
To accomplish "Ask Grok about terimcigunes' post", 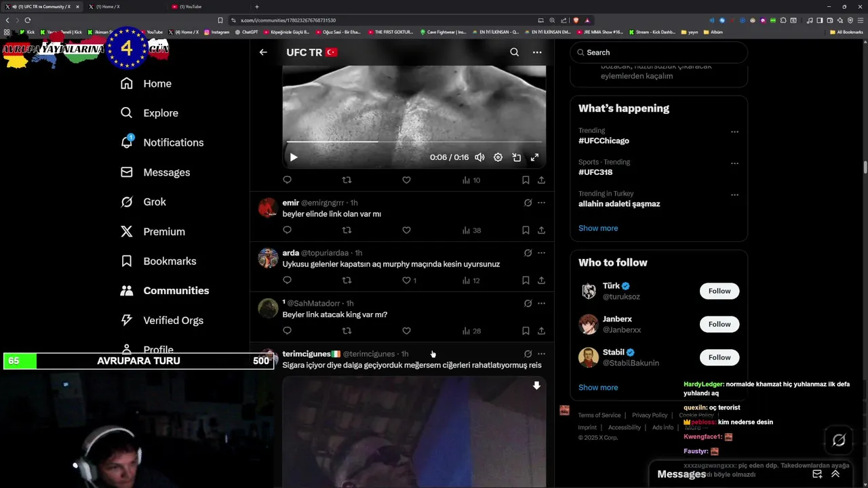I will point(528,354).
